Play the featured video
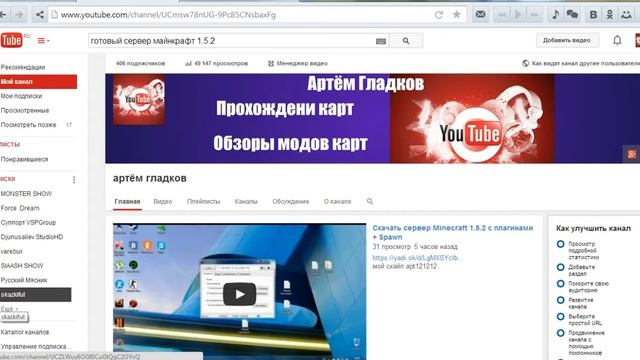This screenshot has width=640, height=360. [x=239, y=294]
